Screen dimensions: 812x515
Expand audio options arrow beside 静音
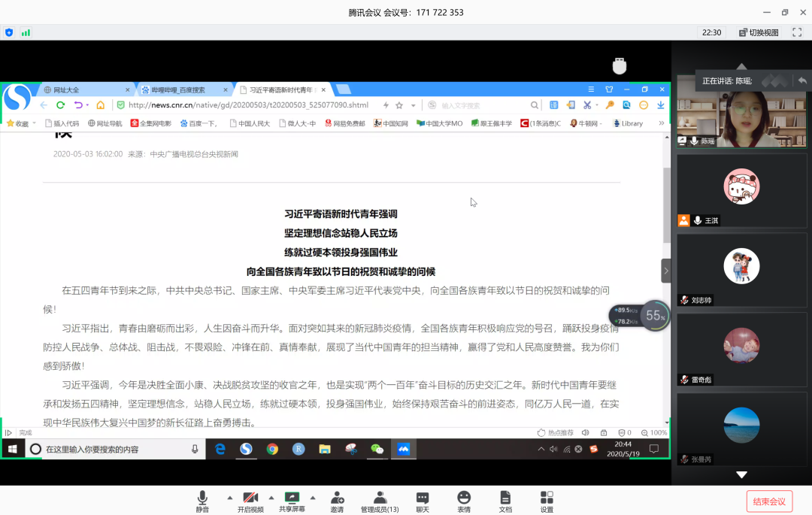click(x=229, y=498)
